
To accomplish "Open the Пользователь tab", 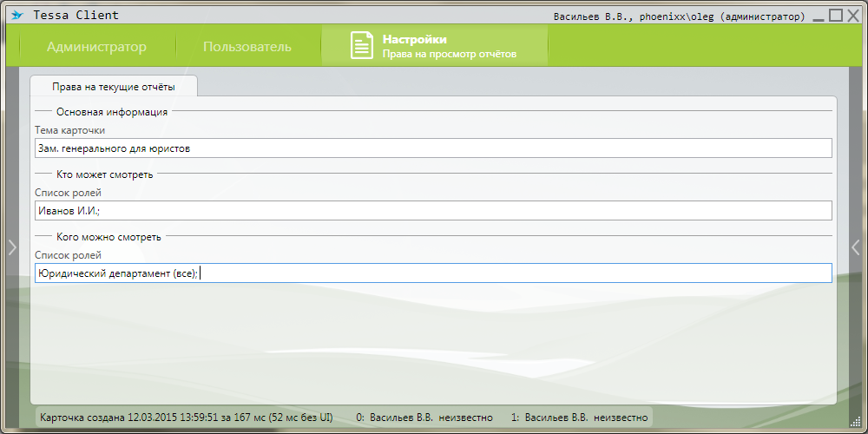I will tap(247, 47).
